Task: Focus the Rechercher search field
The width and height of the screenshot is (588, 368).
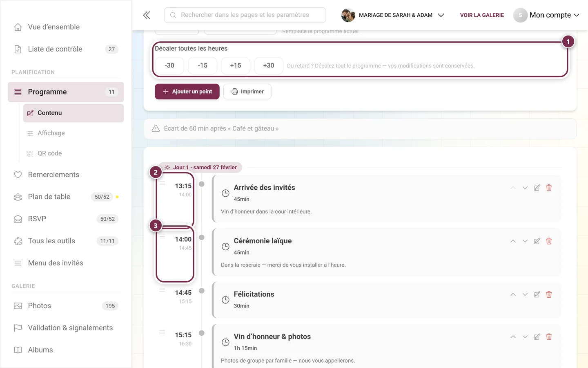Action: click(245, 15)
